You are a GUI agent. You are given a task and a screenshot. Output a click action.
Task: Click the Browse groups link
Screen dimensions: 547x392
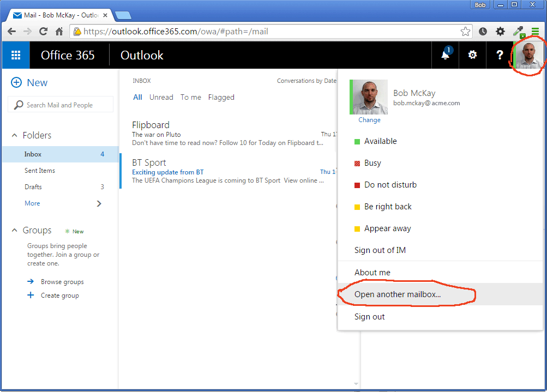[62, 282]
